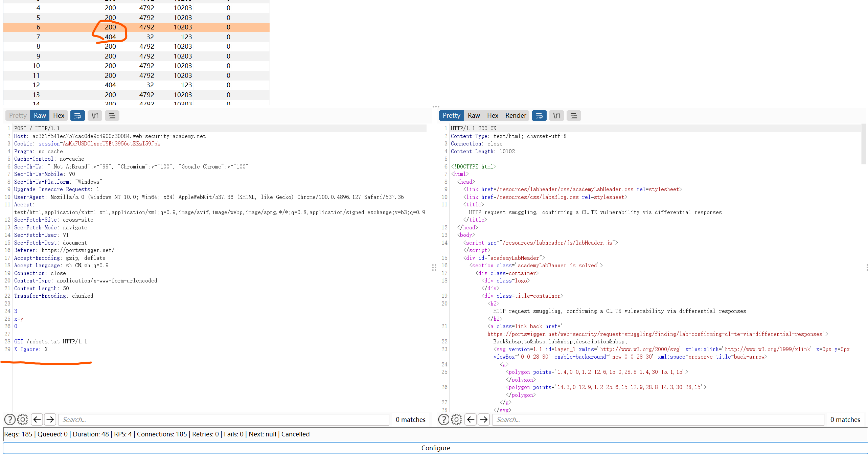Click the Referer header line
The width and height of the screenshot is (868, 454).
64,250
